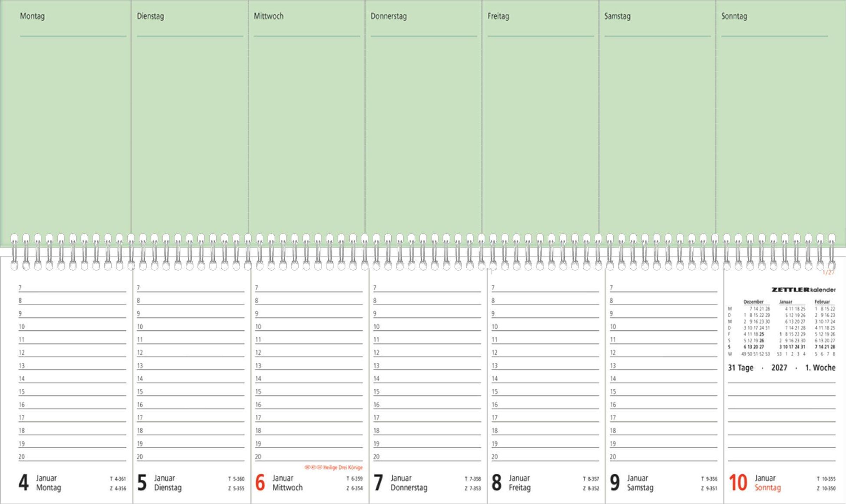
Task: Open the Februar mini calendar heading
Action: click(822, 302)
